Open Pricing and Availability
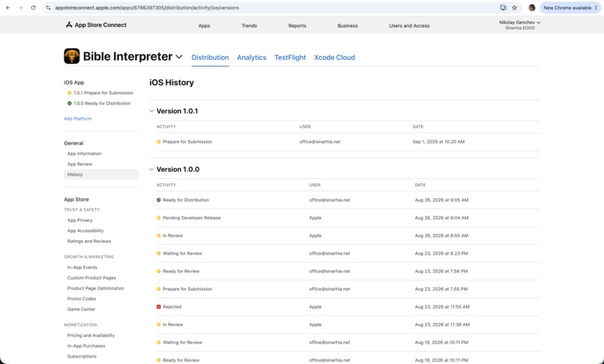Screen dimensions: 604x364 [91, 336]
